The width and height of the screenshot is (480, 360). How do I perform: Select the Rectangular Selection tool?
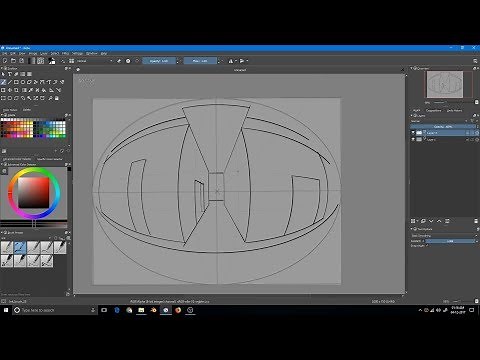click(x=3, y=98)
